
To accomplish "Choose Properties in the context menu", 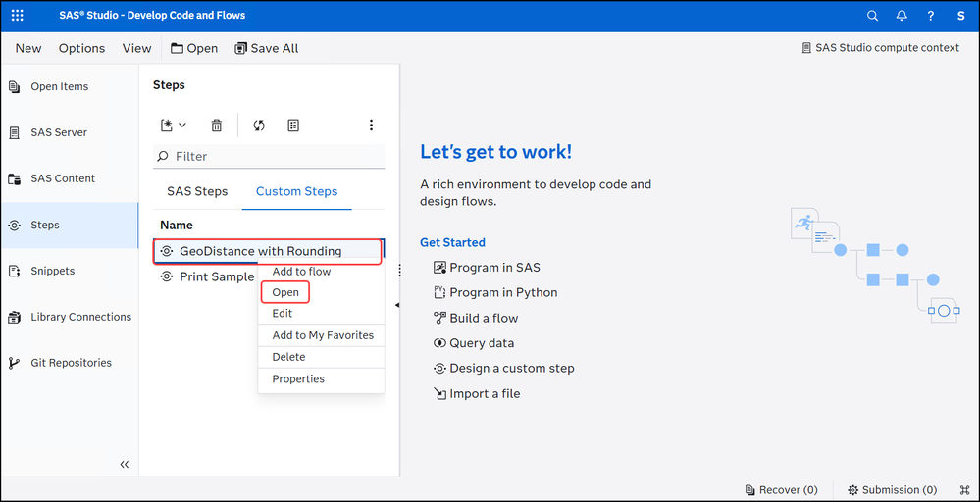I will point(298,379).
